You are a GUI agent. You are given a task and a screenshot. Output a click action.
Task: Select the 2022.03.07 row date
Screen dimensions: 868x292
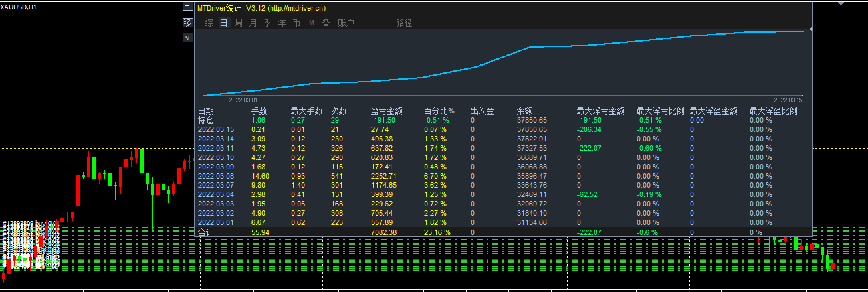pos(216,186)
